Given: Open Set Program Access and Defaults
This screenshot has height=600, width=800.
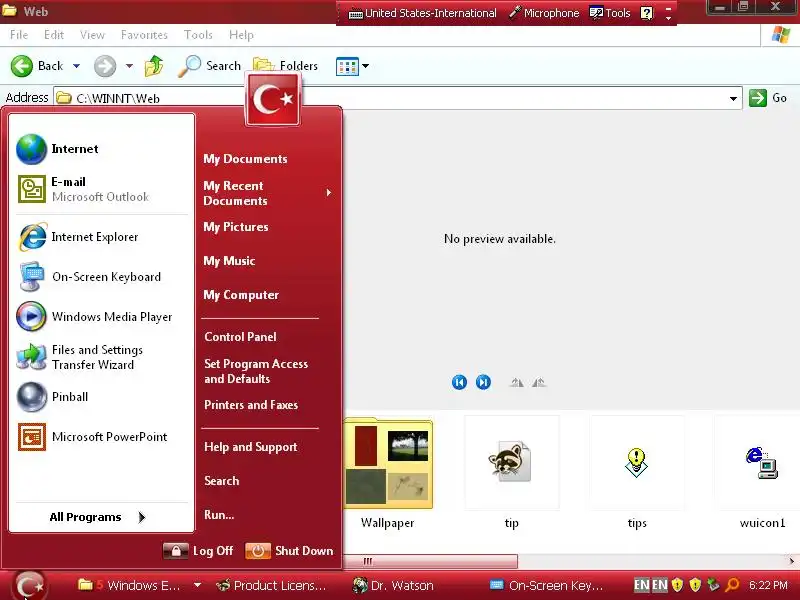Looking at the screenshot, I should 256,371.
